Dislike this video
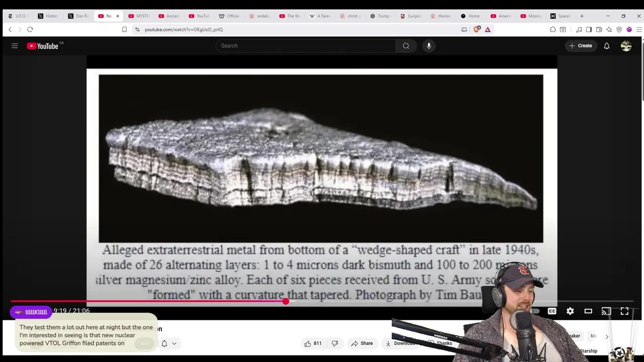This screenshot has width=644, height=362. coord(335,343)
